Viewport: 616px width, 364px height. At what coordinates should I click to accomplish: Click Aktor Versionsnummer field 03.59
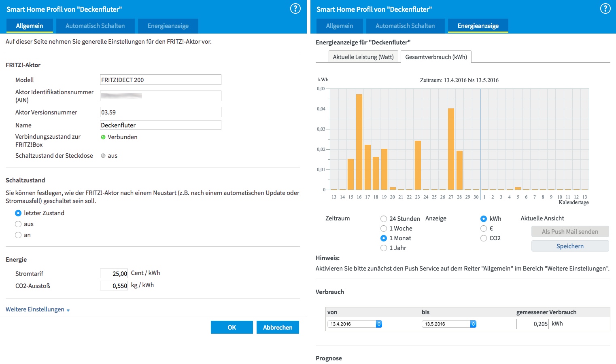(161, 112)
